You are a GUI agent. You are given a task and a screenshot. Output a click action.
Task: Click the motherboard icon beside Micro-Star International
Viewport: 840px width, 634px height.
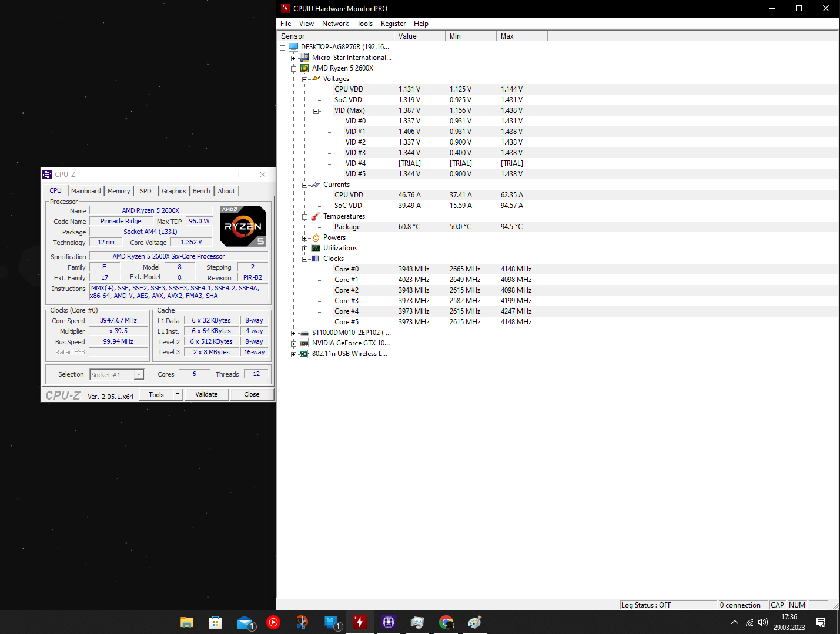click(x=304, y=58)
